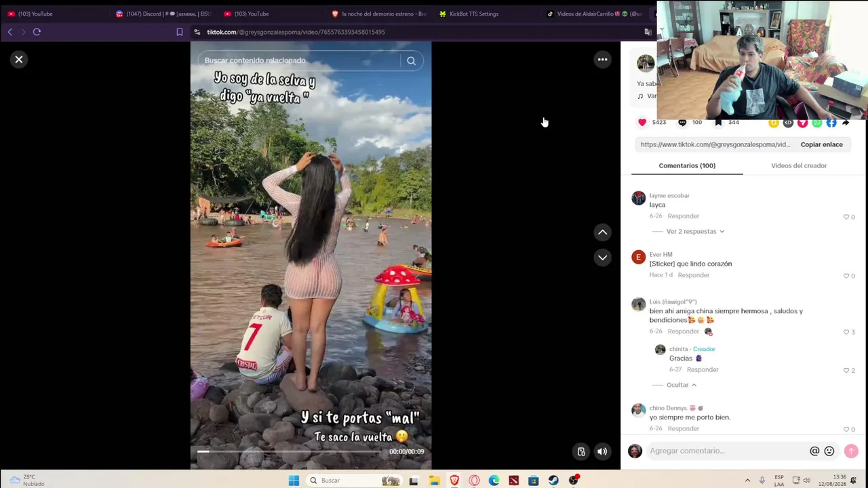Go to the next video arrow

[x=602, y=258]
